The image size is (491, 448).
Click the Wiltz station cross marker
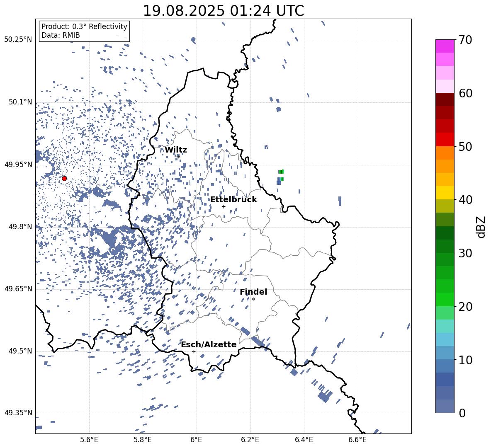click(178, 156)
